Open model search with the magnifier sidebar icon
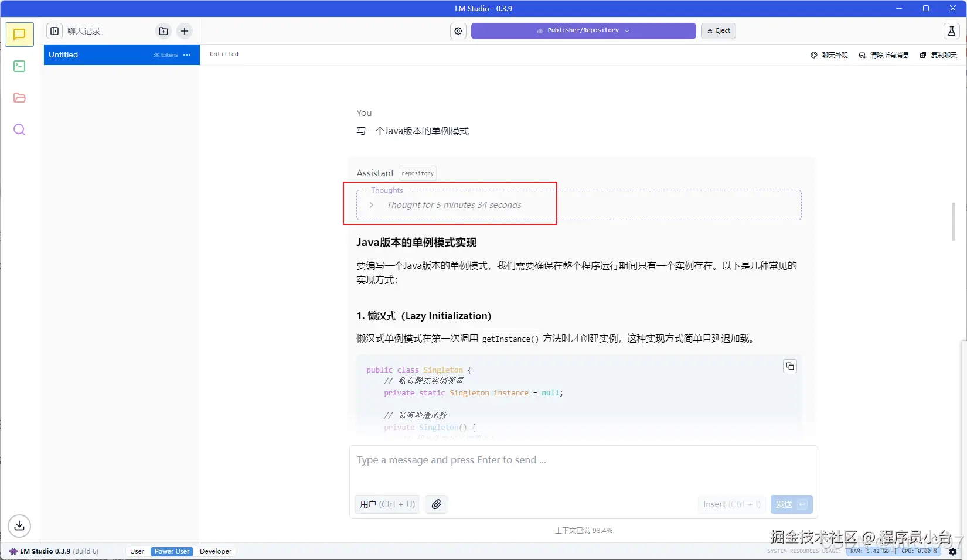This screenshot has height=560, width=967. click(19, 129)
